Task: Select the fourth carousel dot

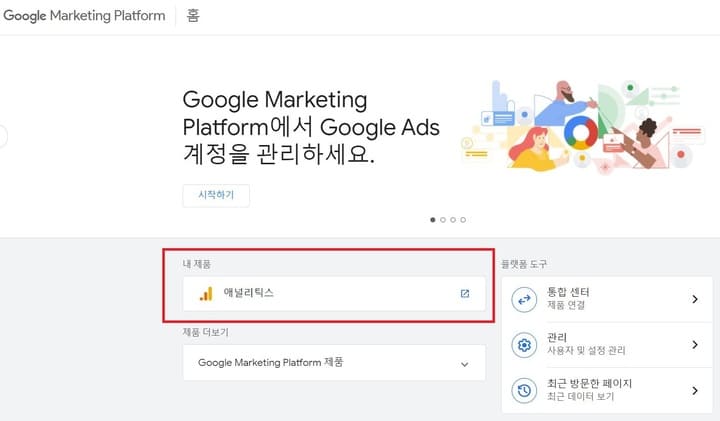Action: 463,220
